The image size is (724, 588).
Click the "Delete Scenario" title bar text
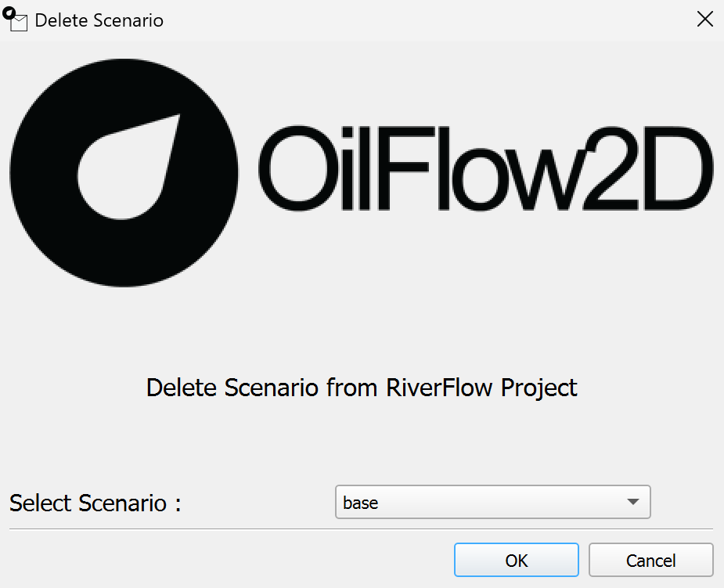click(x=99, y=20)
